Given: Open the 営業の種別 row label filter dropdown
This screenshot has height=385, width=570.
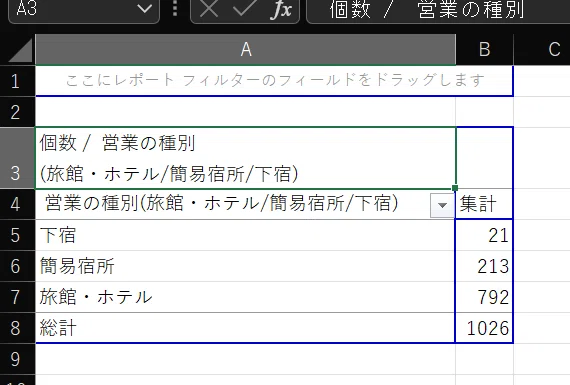Looking at the screenshot, I should point(442,205).
